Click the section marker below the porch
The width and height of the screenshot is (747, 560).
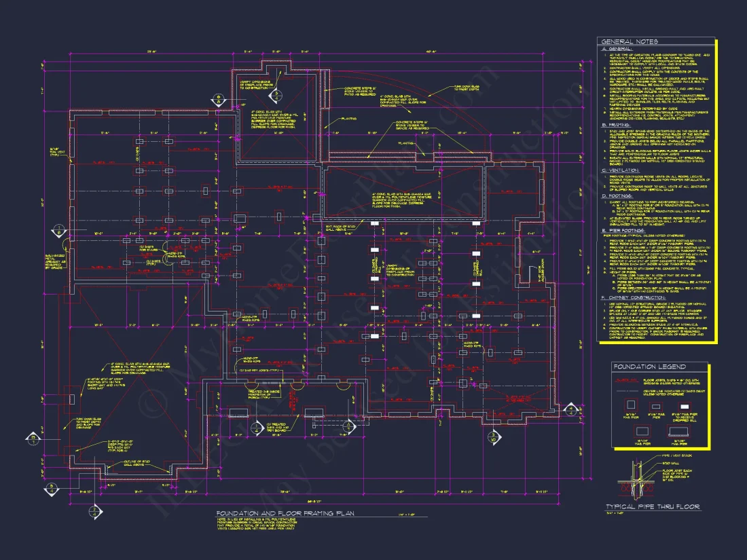[x=256, y=428]
